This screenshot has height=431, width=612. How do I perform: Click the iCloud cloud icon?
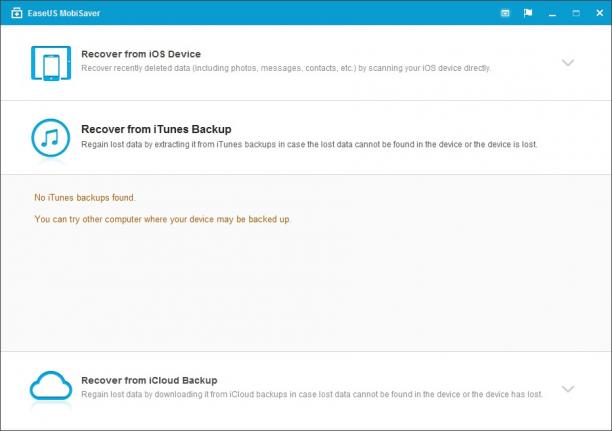tap(51, 386)
